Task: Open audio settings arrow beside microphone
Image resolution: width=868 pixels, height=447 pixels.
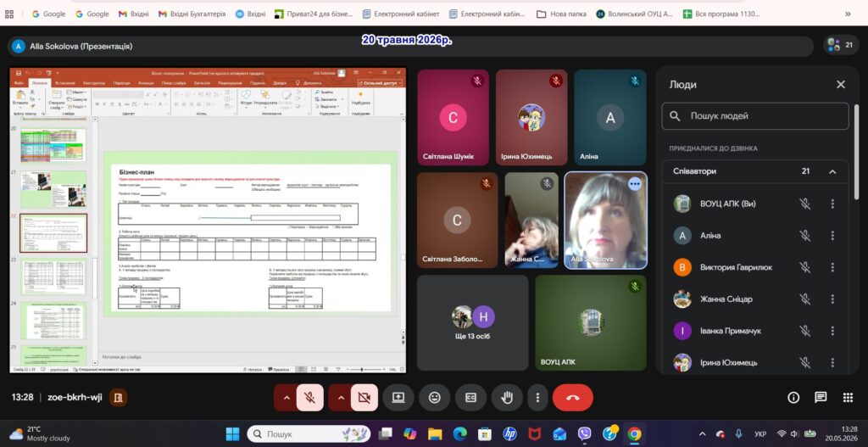Action: point(286,398)
